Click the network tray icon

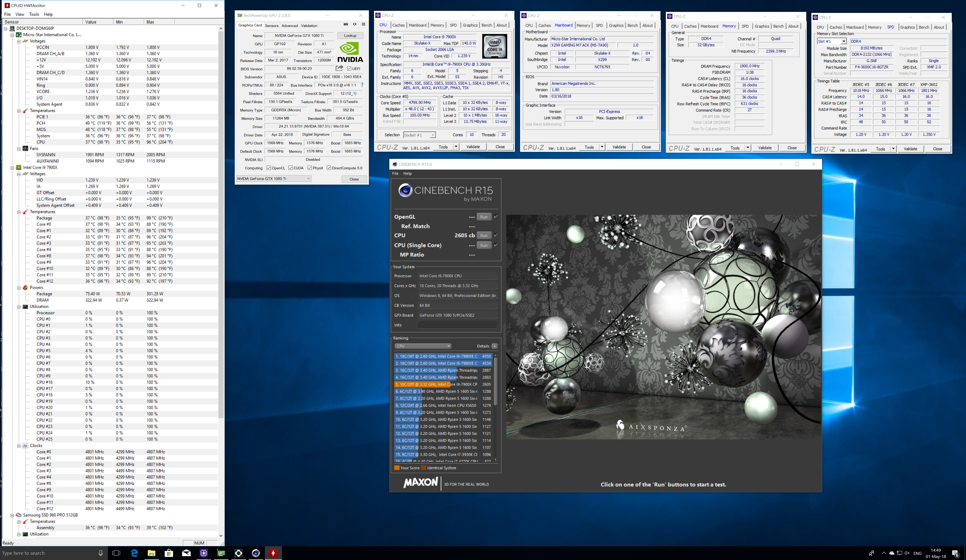[899, 553]
